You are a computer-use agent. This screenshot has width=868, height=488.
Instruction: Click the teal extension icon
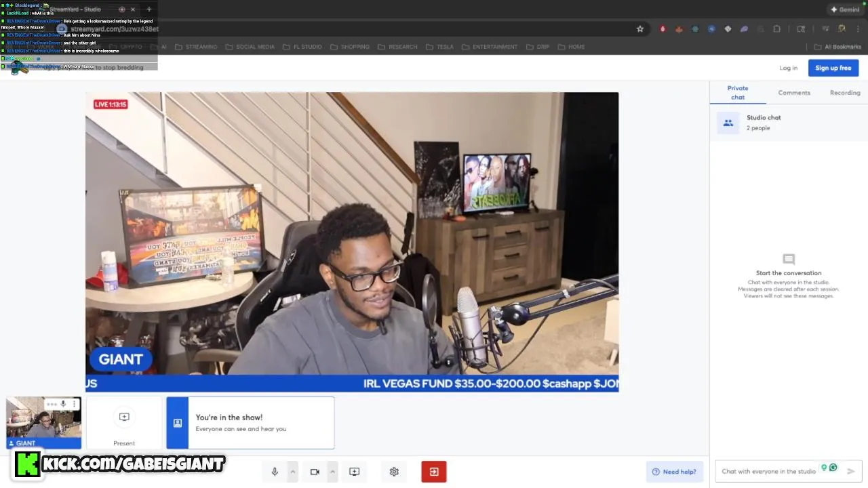pyautogui.click(x=695, y=29)
